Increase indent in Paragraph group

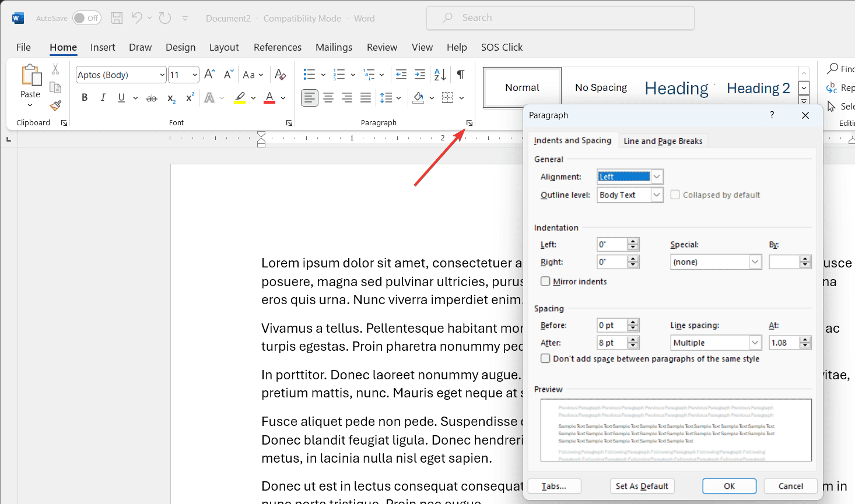click(420, 75)
